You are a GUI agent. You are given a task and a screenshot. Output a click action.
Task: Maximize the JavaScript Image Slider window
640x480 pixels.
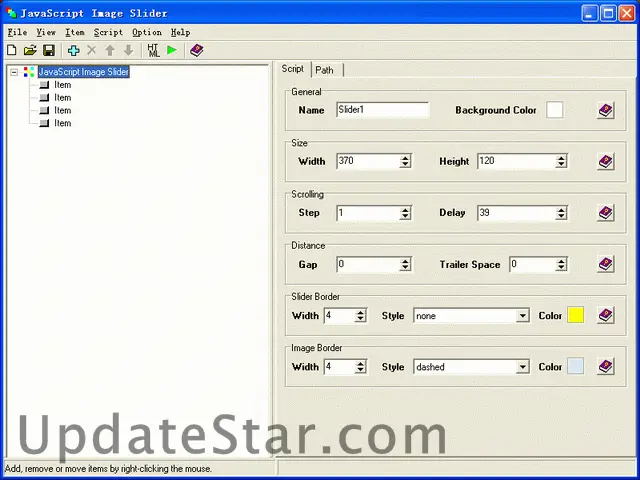click(x=608, y=13)
